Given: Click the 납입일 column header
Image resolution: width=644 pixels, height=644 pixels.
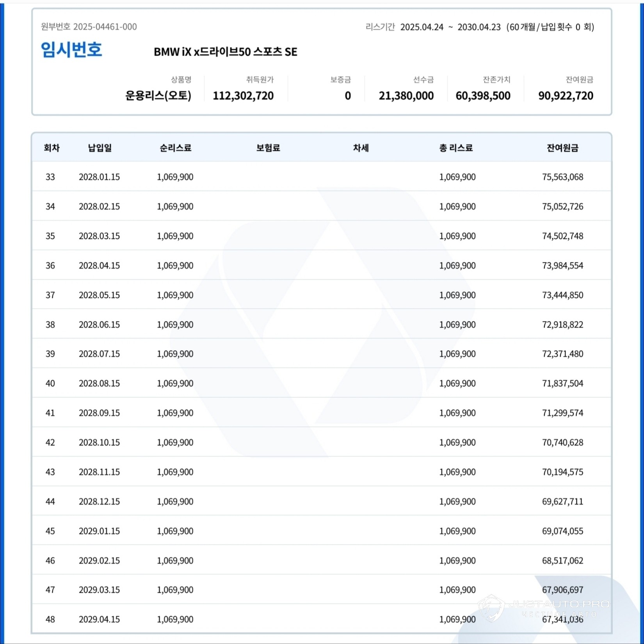Looking at the screenshot, I should point(100,148).
